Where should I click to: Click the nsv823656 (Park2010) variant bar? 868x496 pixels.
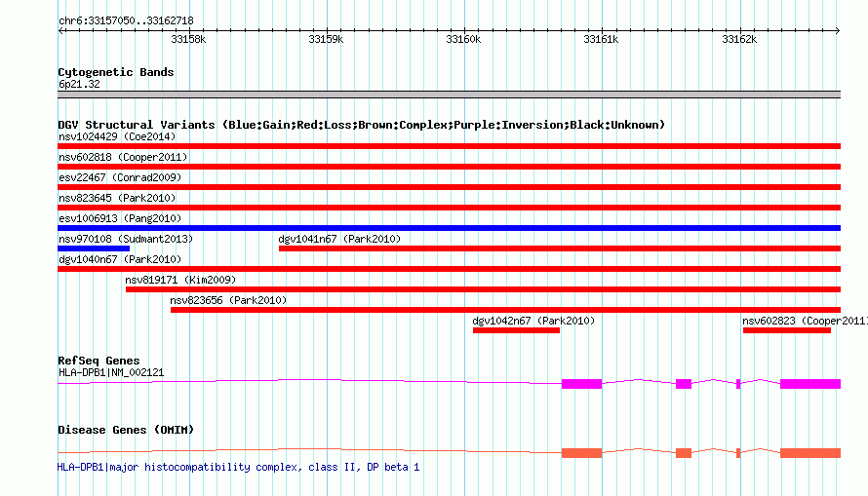[x=505, y=310]
